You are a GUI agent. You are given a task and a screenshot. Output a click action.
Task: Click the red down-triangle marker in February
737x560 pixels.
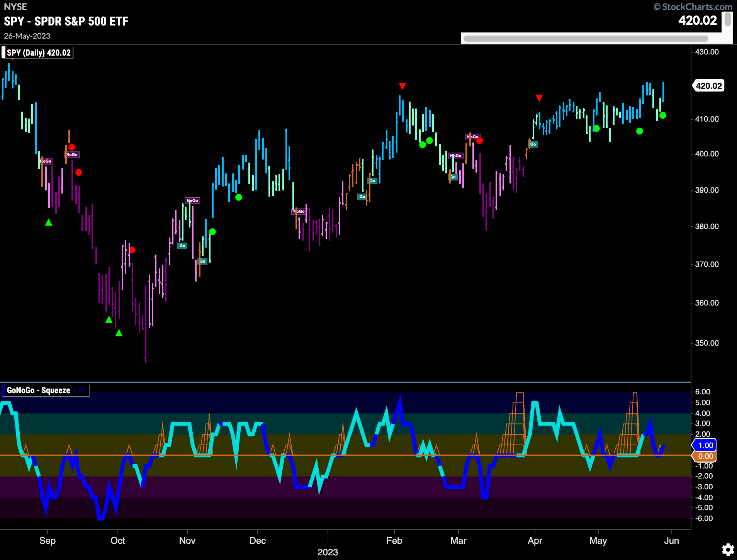click(402, 86)
